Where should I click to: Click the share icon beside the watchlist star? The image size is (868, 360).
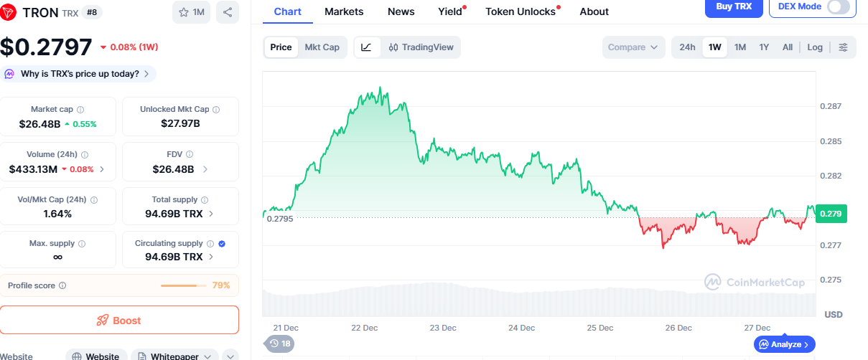(228, 12)
